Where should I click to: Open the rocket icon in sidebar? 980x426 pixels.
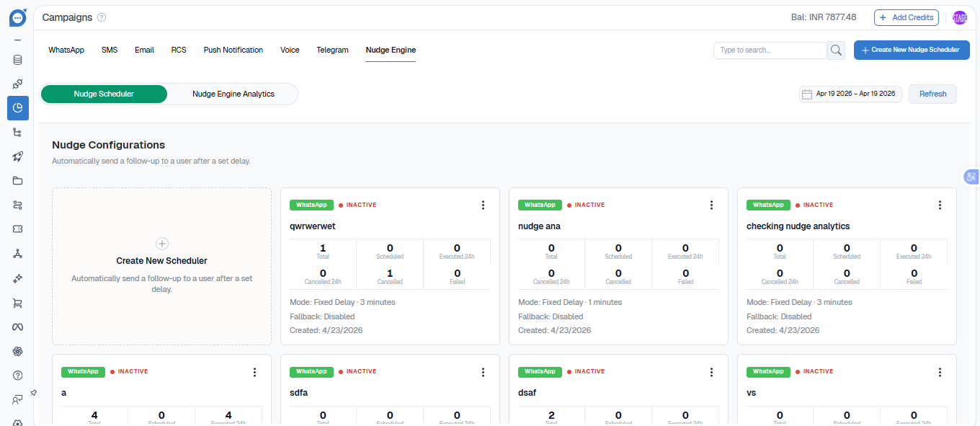[18, 156]
